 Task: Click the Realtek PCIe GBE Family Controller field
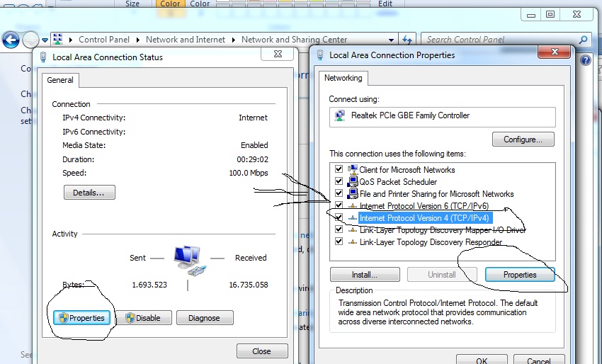tap(442, 117)
